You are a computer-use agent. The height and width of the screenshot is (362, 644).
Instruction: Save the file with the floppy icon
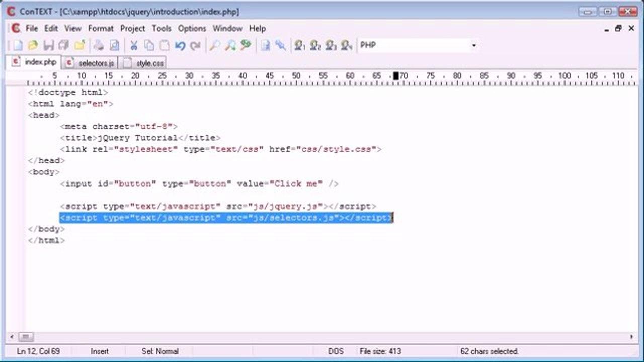coord(48,45)
